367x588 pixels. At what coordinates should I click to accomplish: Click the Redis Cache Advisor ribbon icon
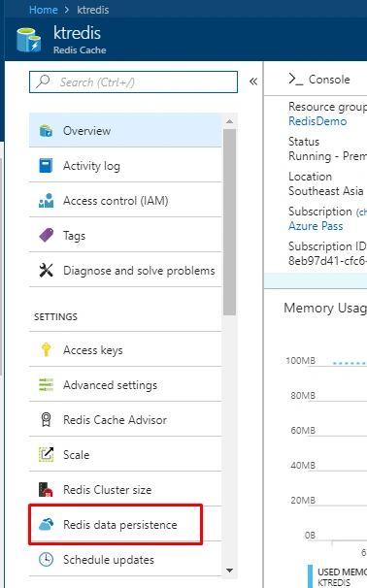[47, 419]
